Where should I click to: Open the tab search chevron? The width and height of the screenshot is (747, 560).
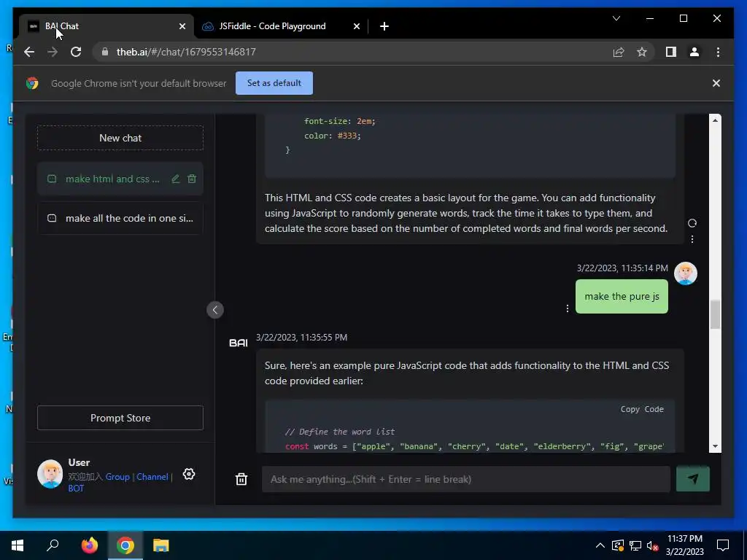click(x=616, y=18)
